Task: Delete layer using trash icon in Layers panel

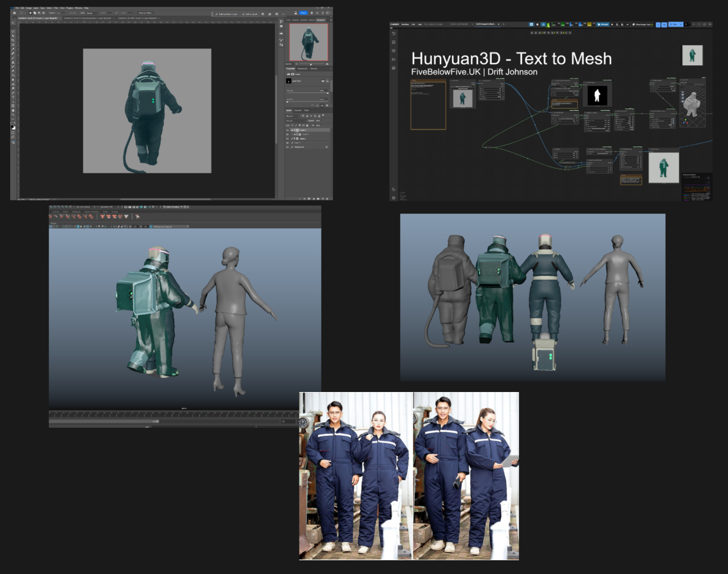Action: pos(327,199)
